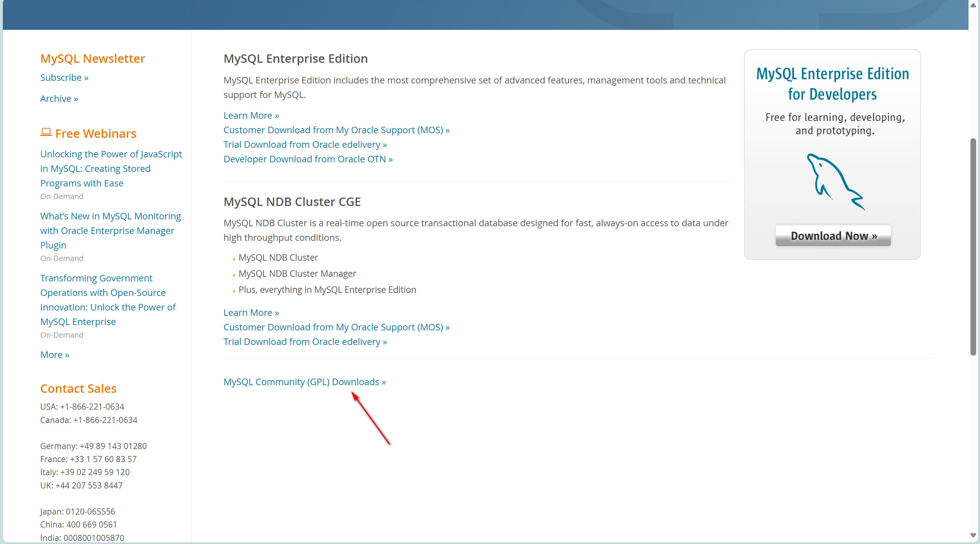
Task: Subscribe to the MySQL Newsletter
Action: 64,78
